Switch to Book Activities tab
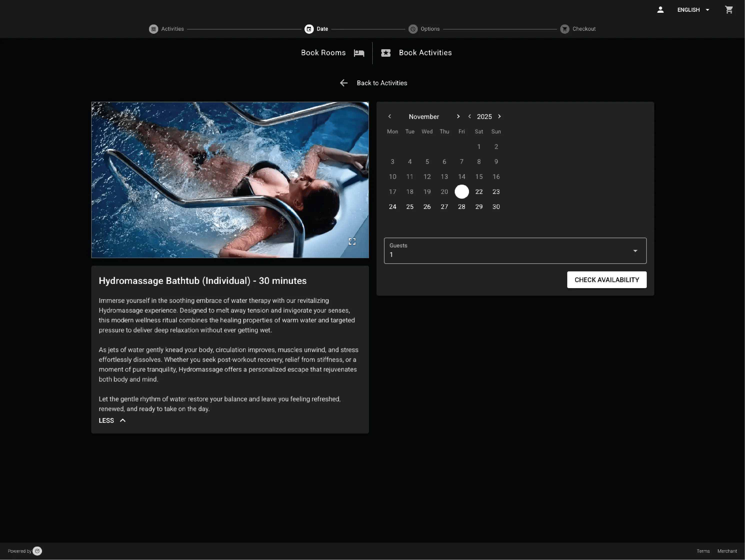745x560 pixels. (416, 53)
